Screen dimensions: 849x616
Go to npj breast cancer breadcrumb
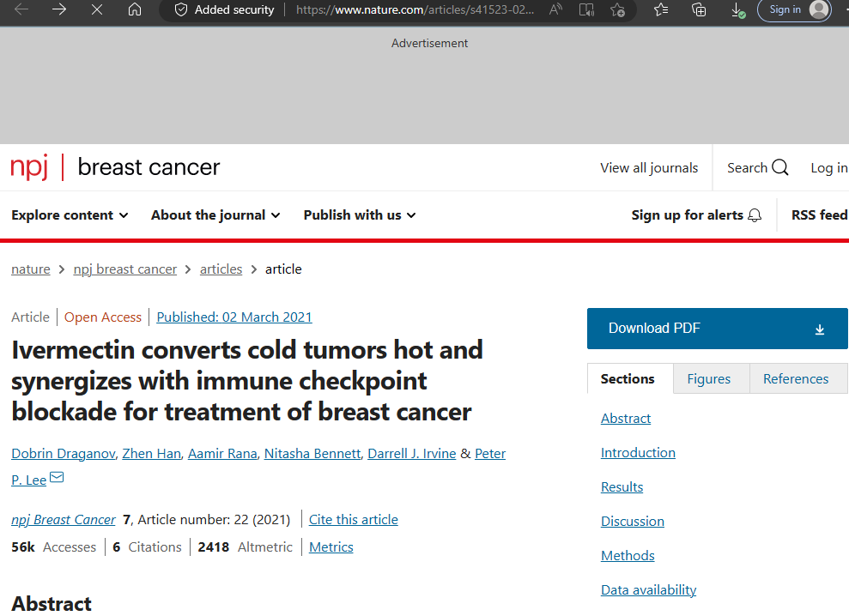click(x=125, y=269)
